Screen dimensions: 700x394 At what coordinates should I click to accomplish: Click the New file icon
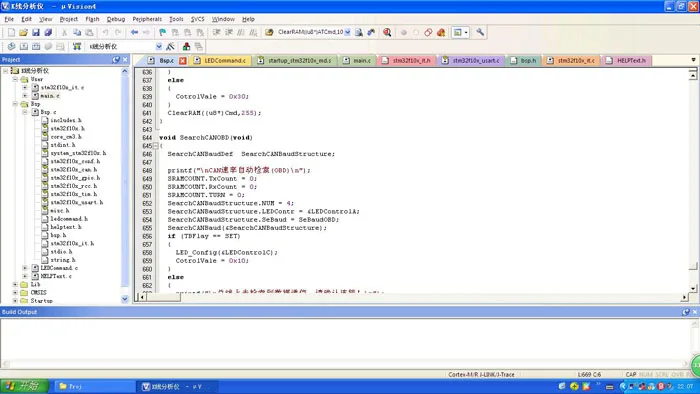coord(12,33)
